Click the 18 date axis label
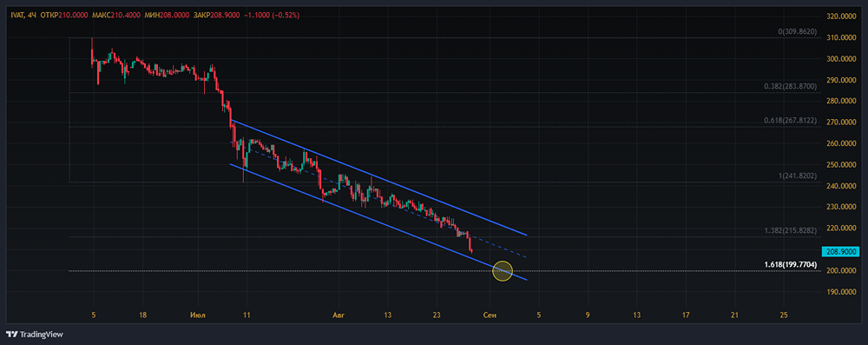The image size is (868, 345). pos(143,315)
